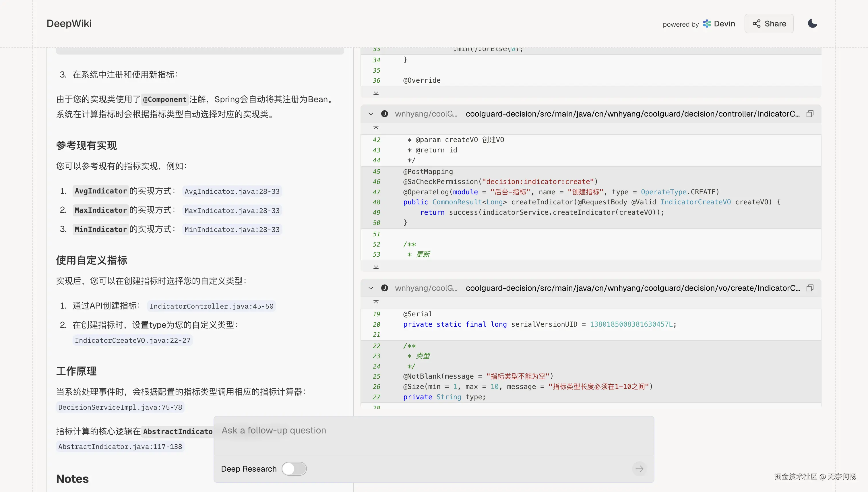Toggle dark mode moon icon
The image size is (868, 492).
(x=812, y=23)
